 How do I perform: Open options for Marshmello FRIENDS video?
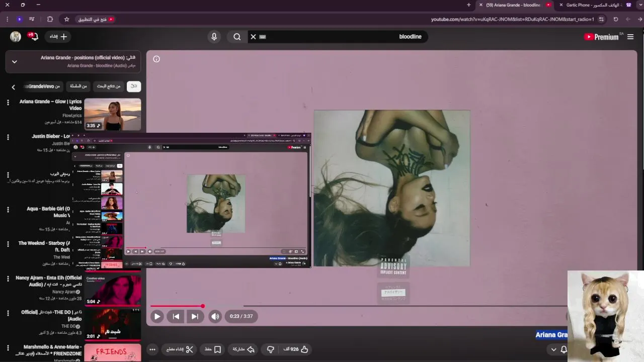coord(8,348)
